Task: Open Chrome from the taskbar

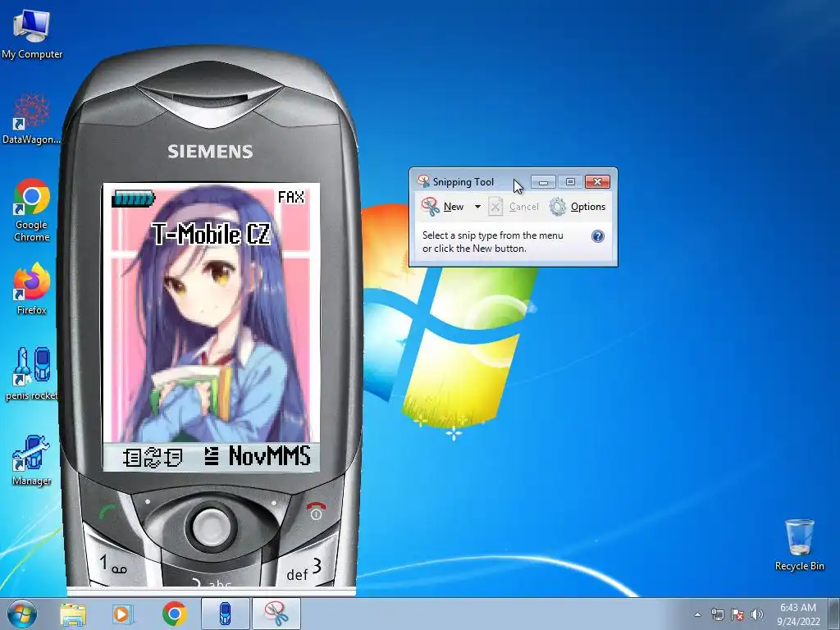Action: (175, 614)
